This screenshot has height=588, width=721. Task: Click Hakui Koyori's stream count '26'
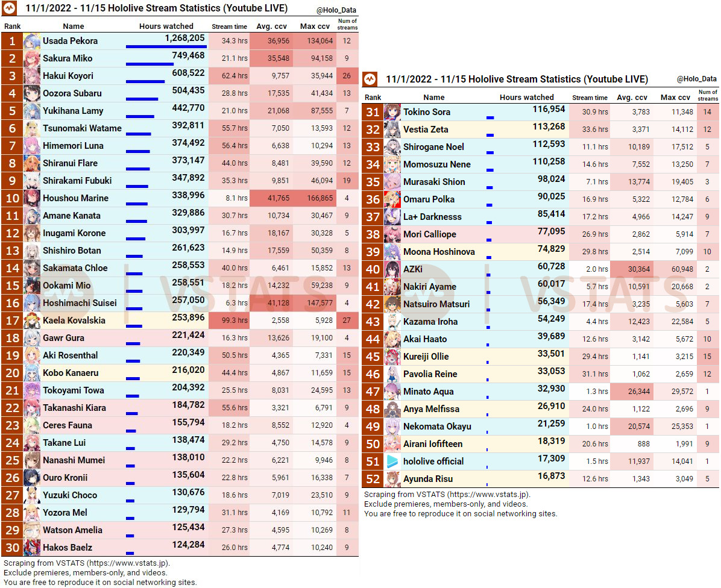click(347, 76)
